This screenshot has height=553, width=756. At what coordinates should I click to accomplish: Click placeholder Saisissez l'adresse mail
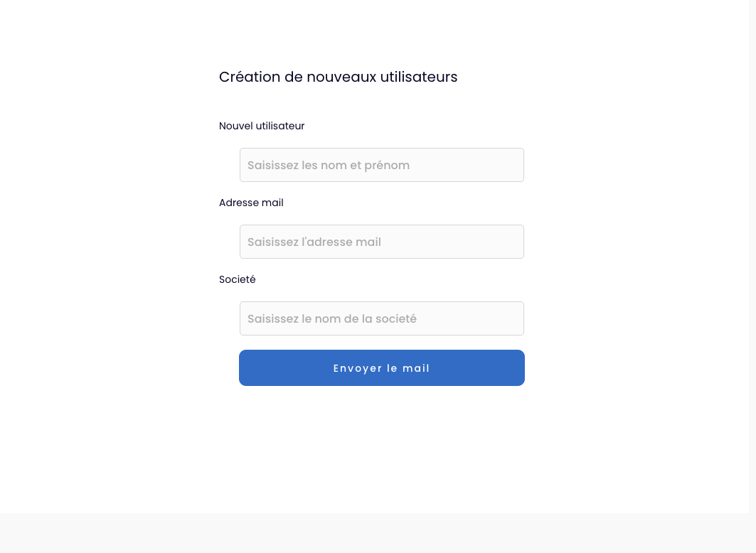click(x=314, y=242)
